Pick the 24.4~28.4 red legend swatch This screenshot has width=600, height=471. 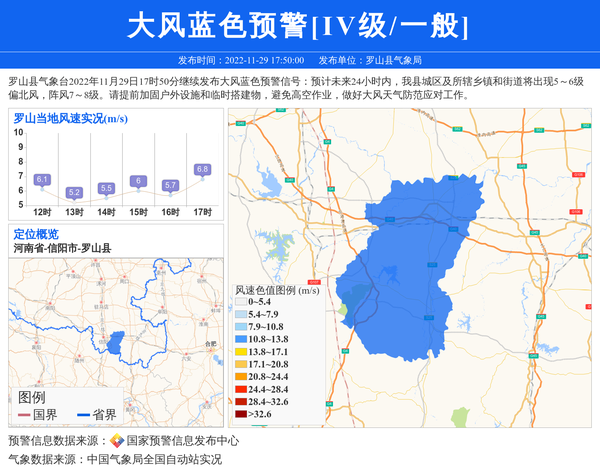[242, 389]
